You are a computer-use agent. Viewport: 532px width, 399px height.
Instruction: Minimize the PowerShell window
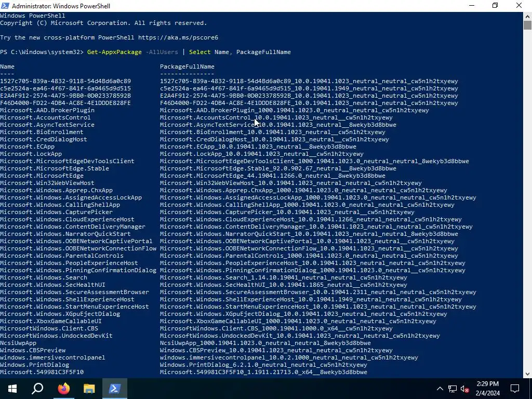pos(472,5)
